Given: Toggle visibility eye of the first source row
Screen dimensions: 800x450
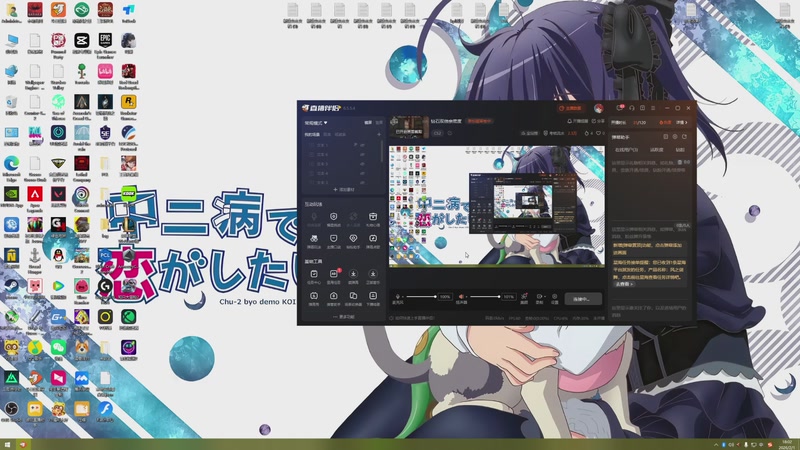Looking at the screenshot, I should (363, 145).
